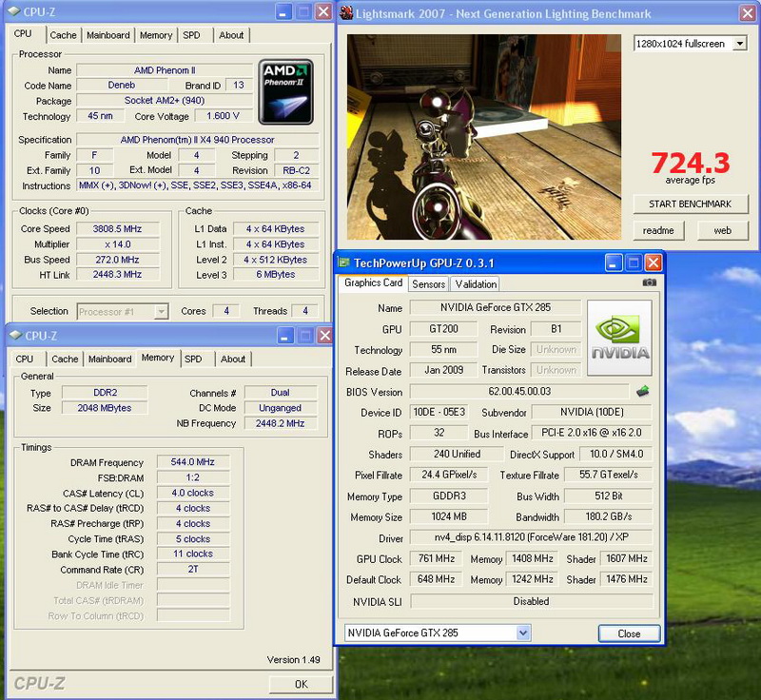Open the Validation tab in GPU-Z
This screenshot has height=700, width=761.
pyautogui.click(x=476, y=284)
